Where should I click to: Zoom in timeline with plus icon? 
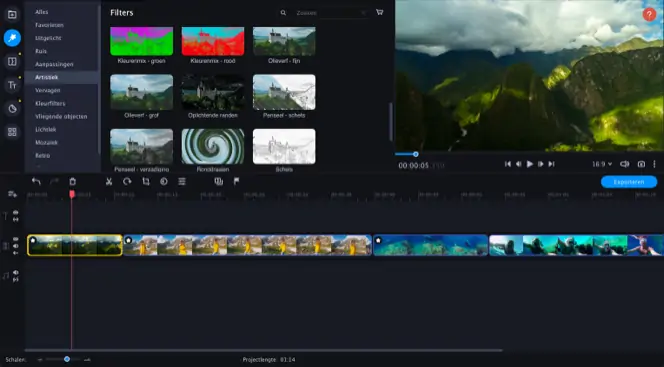click(x=87, y=360)
